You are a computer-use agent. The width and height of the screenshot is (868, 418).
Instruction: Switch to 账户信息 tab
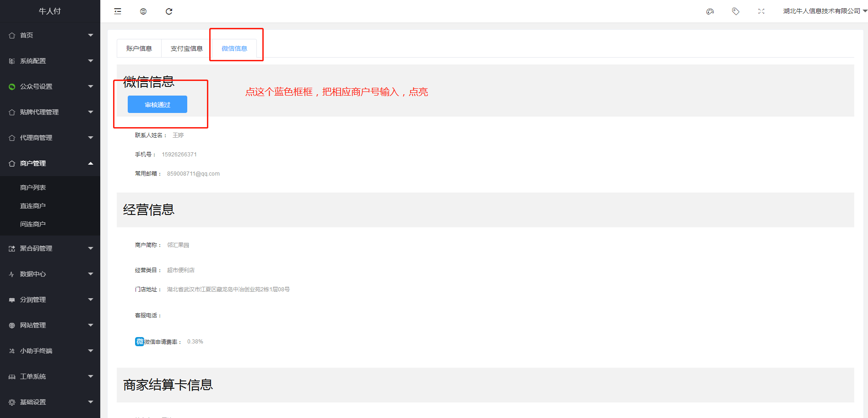coord(139,48)
